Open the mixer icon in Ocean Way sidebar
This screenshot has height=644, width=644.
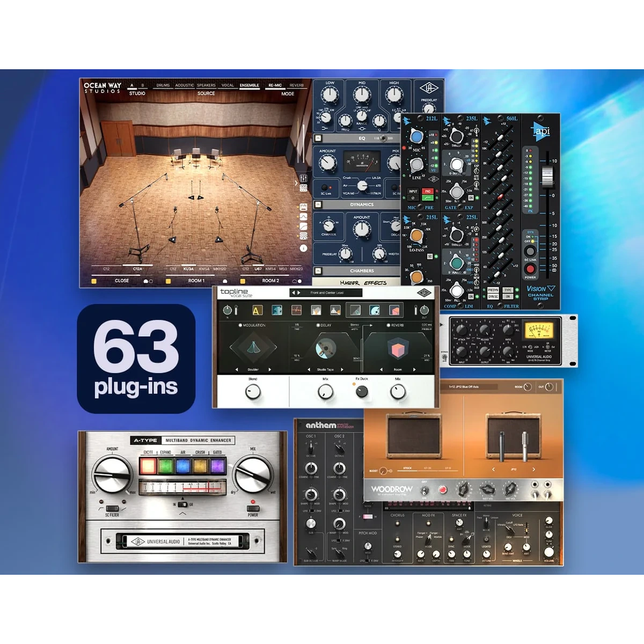tap(303, 178)
